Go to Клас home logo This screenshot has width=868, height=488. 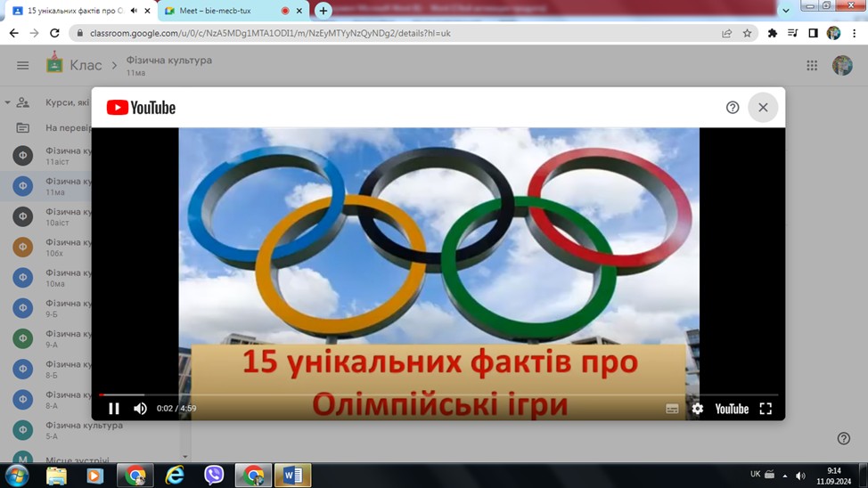74,65
